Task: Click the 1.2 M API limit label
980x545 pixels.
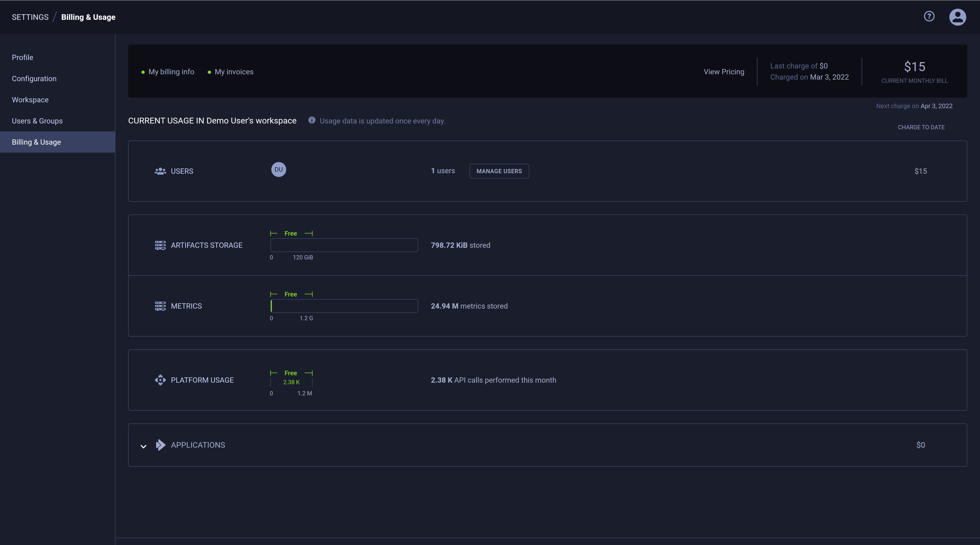Action: click(305, 393)
